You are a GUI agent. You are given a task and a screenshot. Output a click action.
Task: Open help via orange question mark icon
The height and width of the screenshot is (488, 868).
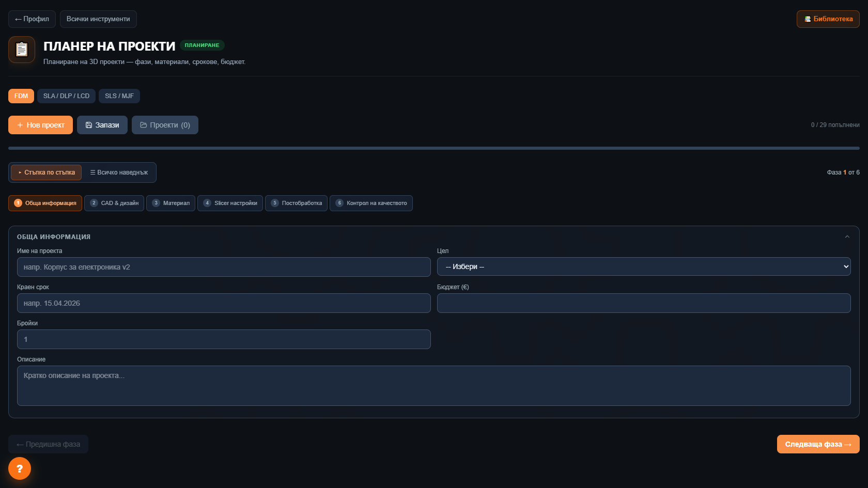[x=20, y=468]
